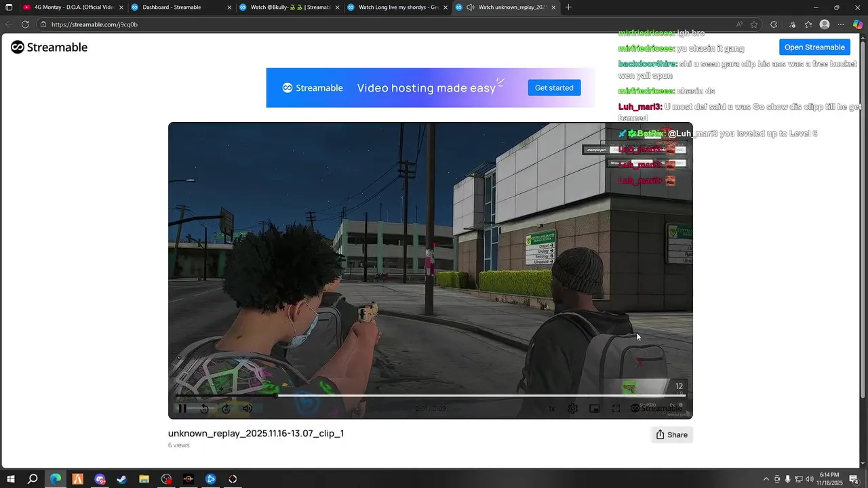This screenshot has width=868, height=488.
Task: Add this page to favorites
Action: 754,24
